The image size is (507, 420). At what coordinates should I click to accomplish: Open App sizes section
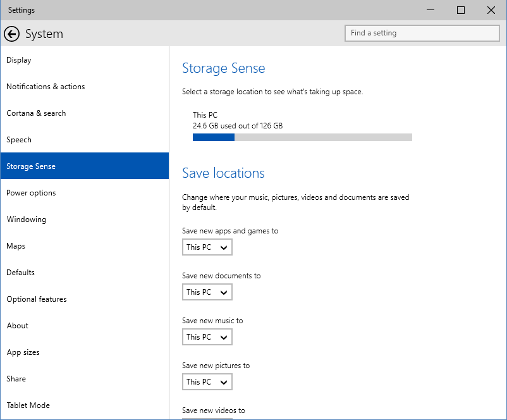[x=23, y=352]
